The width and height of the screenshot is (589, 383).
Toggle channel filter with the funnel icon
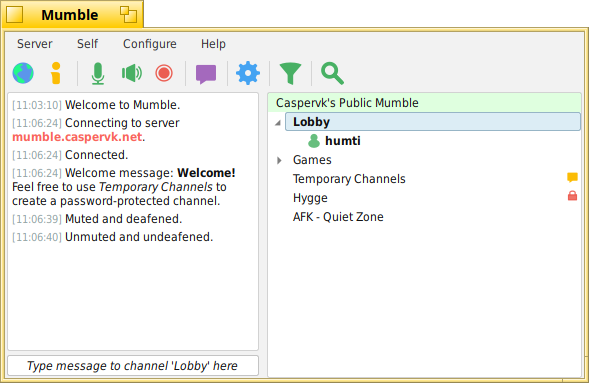pos(290,73)
